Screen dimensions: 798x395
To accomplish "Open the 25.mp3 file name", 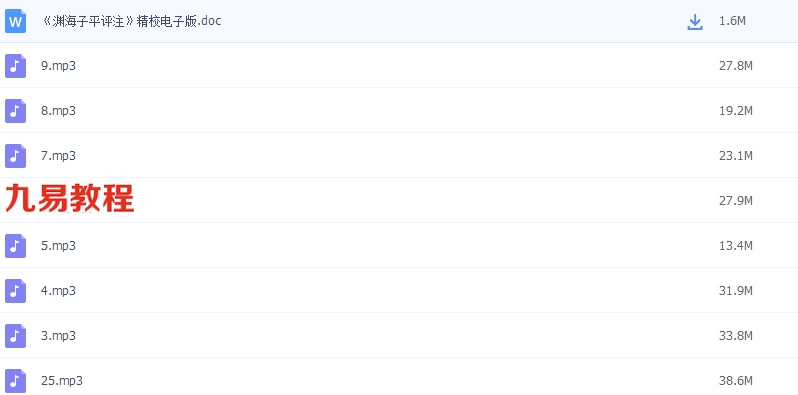I will tap(62, 381).
